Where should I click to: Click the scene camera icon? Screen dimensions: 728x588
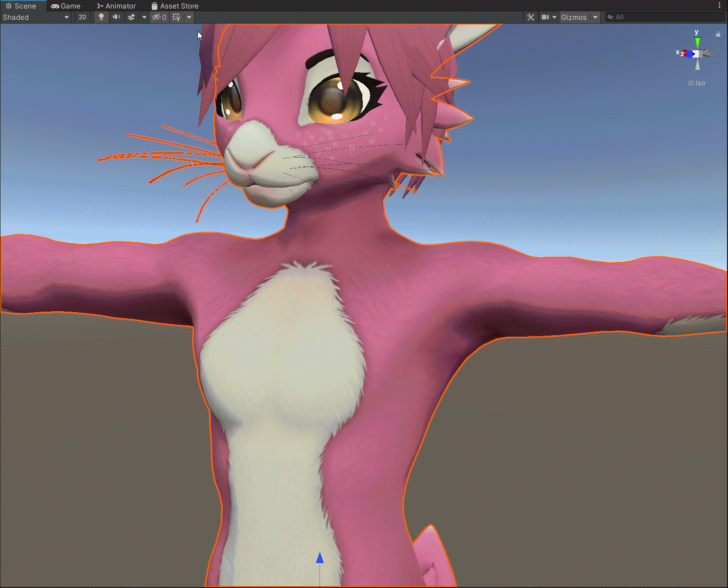click(x=545, y=17)
